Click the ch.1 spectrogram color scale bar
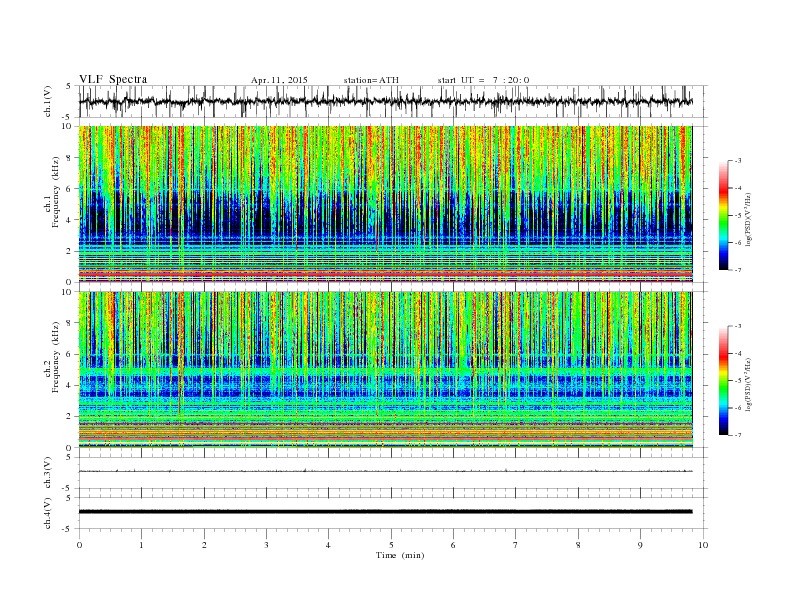Viewport: 792px width, 612px height. 723,215
